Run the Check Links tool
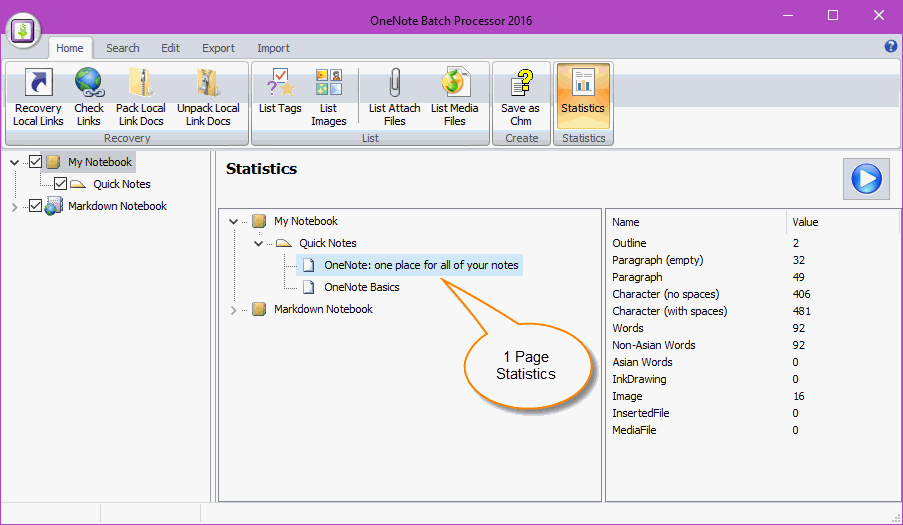This screenshot has height=525, width=903. coord(89,97)
